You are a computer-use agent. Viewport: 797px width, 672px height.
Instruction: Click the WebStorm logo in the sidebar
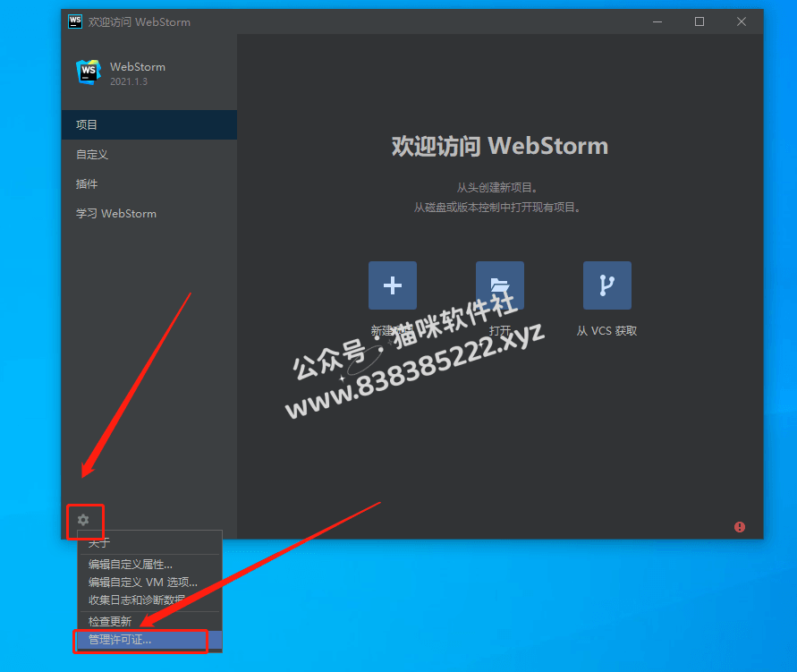tap(89, 72)
